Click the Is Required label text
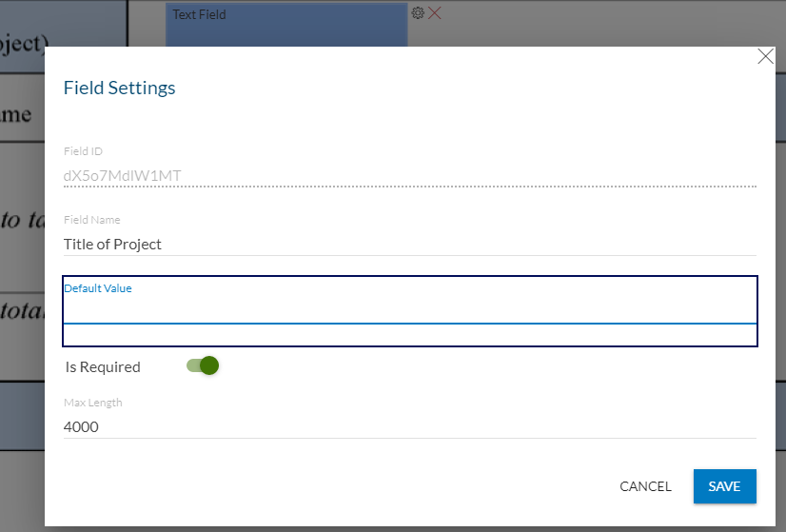The width and height of the screenshot is (786, 532). click(x=103, y=367)
